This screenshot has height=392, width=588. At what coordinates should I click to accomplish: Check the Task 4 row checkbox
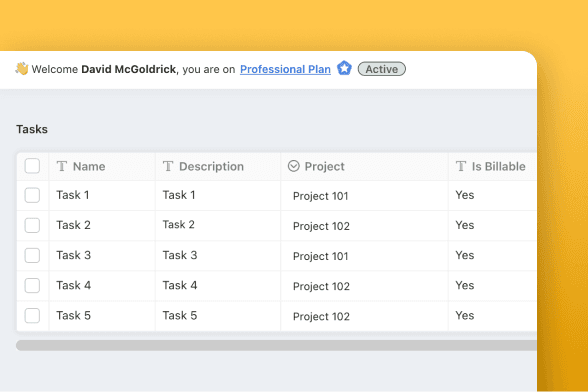(x=32, y=285)
